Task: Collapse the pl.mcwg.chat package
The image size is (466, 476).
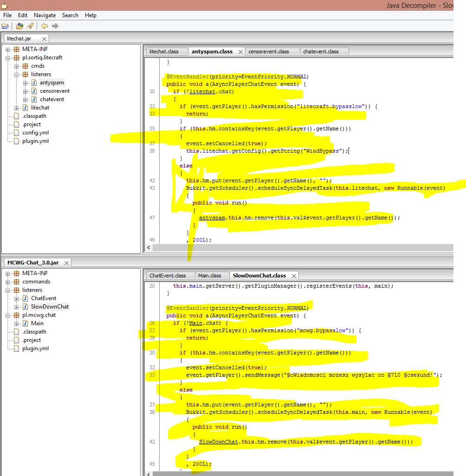Action: [x=7, y=315]
